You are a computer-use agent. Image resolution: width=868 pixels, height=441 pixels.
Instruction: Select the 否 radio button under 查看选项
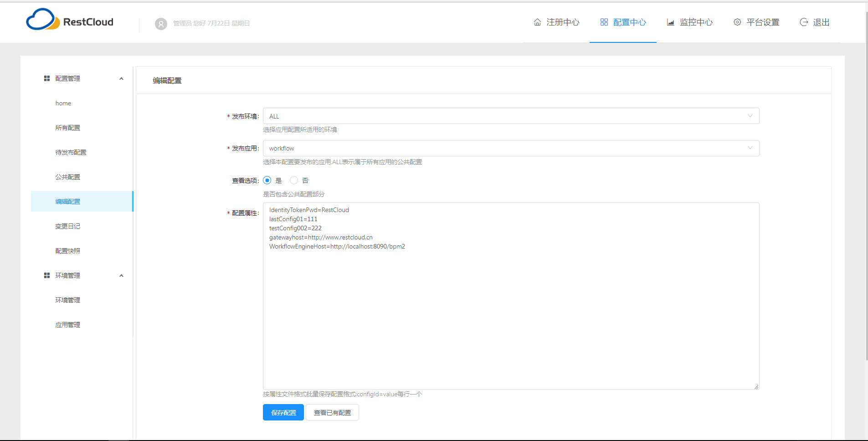pos(293,180)
